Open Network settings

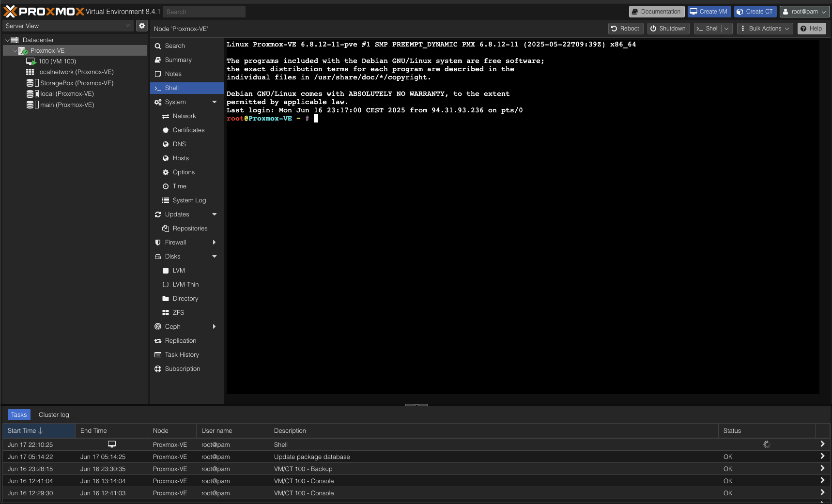tap(187, 116)
